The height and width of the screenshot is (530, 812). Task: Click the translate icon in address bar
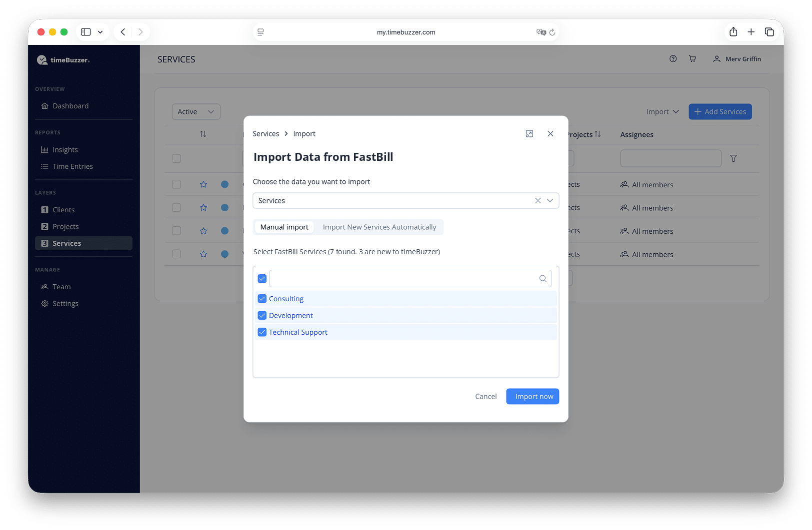pos(541,32)
